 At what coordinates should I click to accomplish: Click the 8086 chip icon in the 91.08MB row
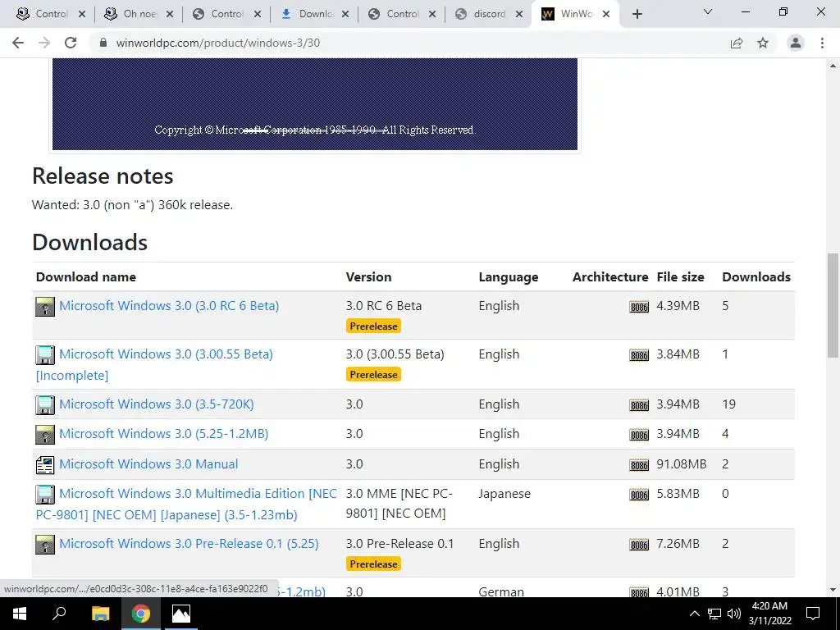tap(639, 465)
